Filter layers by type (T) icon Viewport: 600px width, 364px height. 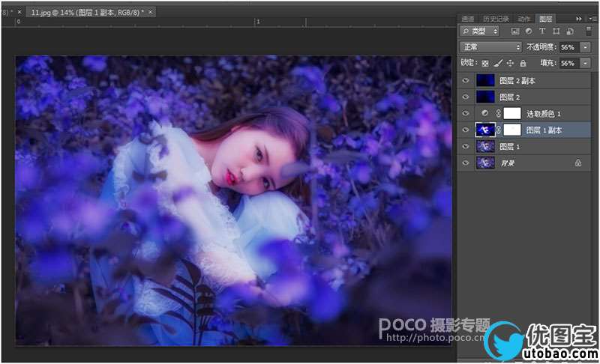[x=542, y=31]
